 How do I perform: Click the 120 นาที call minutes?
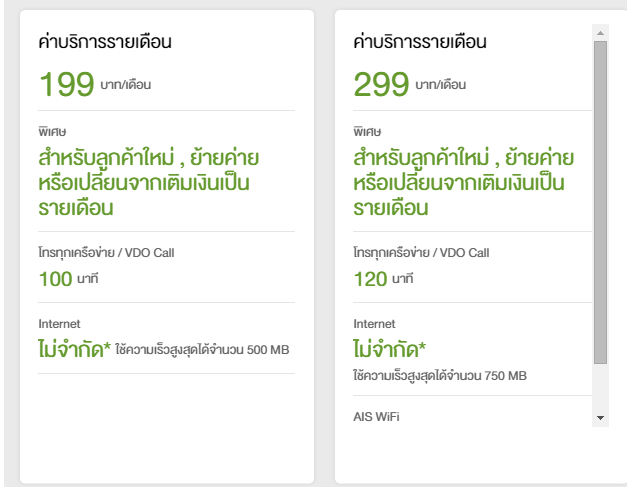click(384, 278)
